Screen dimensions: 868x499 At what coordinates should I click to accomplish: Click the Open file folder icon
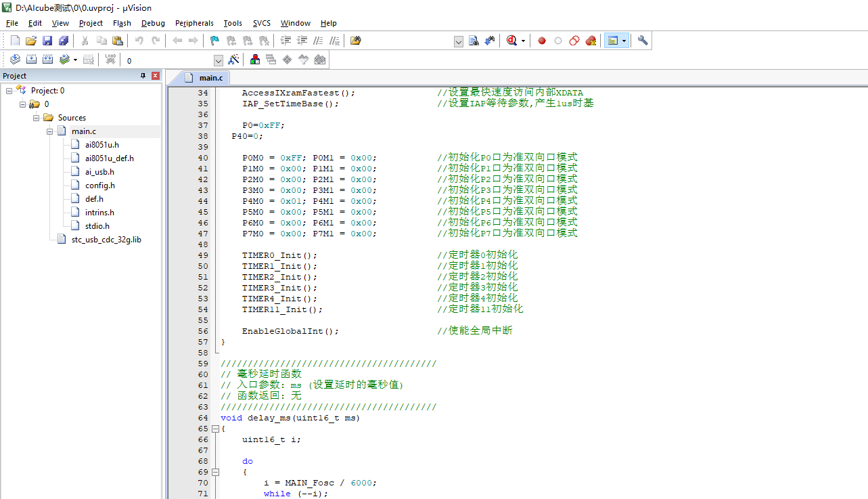(31, 41)
